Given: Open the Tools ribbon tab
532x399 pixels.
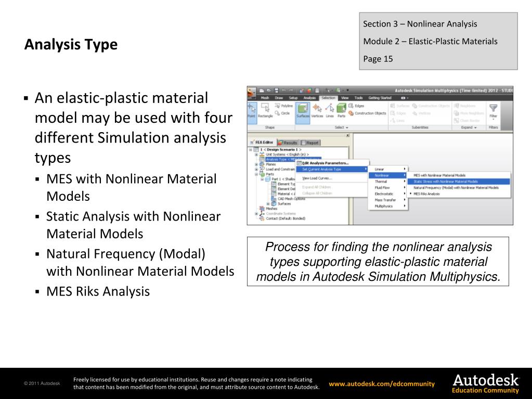Looking at the screenshot, I should coord(359,98).
